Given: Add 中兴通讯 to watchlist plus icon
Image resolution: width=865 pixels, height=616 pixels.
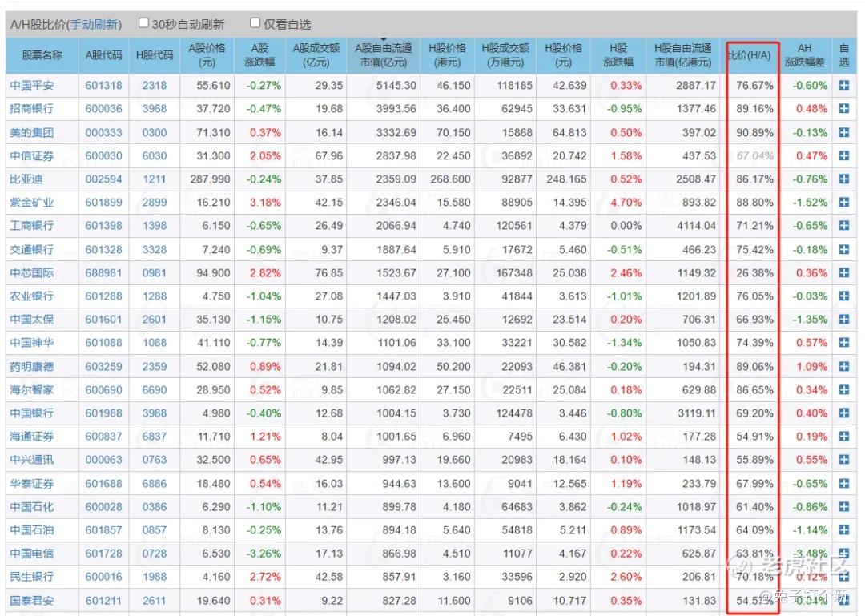Looking at the screenshot, I should [843, 460].
